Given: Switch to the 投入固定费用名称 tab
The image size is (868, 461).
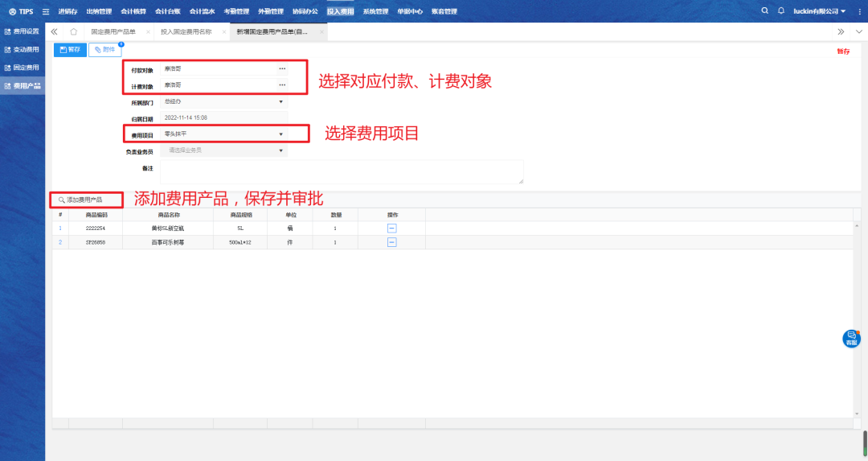Looking at the screenshot, I should (186, 31).
